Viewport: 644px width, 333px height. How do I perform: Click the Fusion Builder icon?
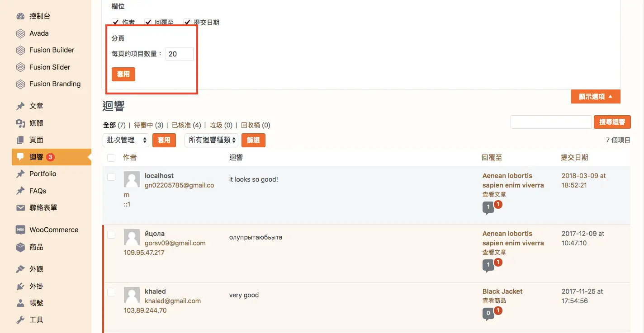point(20,50)
